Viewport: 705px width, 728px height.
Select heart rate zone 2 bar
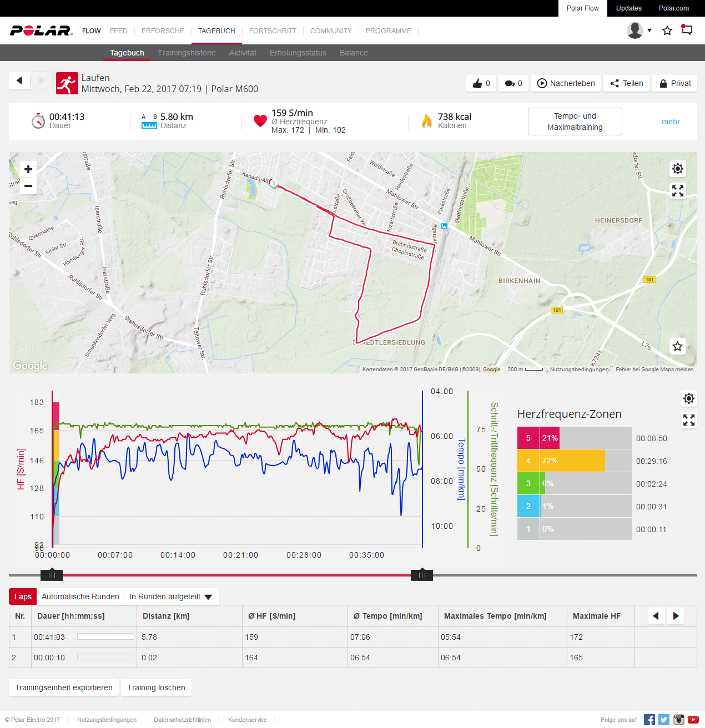575,506
